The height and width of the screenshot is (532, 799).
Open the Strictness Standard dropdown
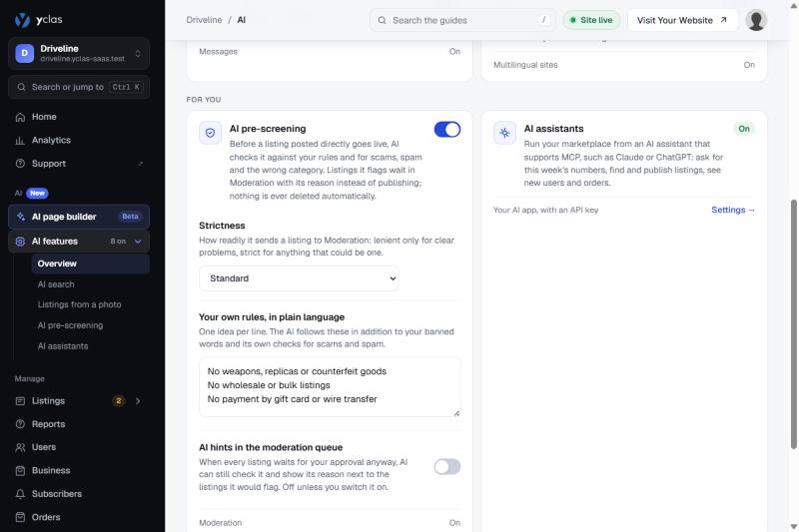pyautogui.click(x=299, y=278)
